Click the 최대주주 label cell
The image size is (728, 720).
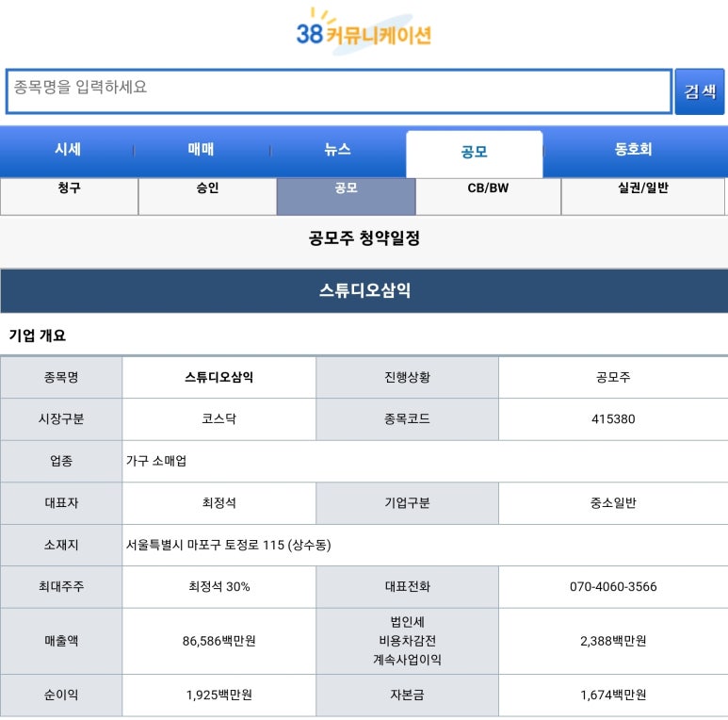61,587
